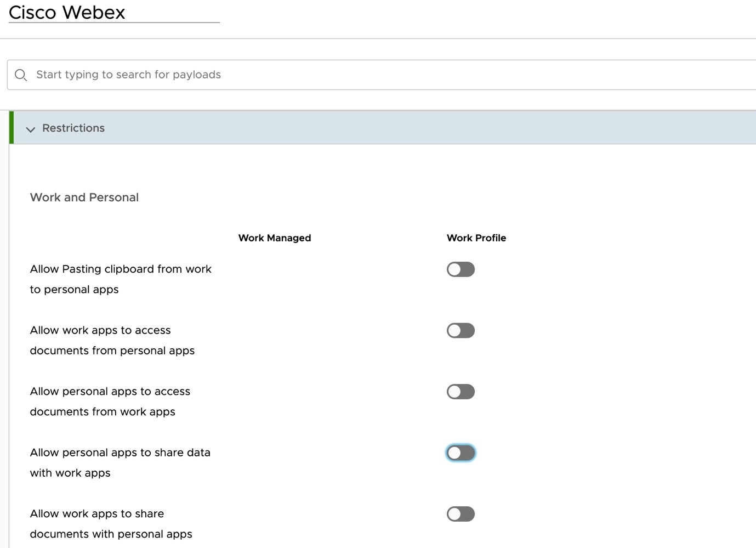Click the 'Allow Pasting clipboard' setting label

point(121,279)
